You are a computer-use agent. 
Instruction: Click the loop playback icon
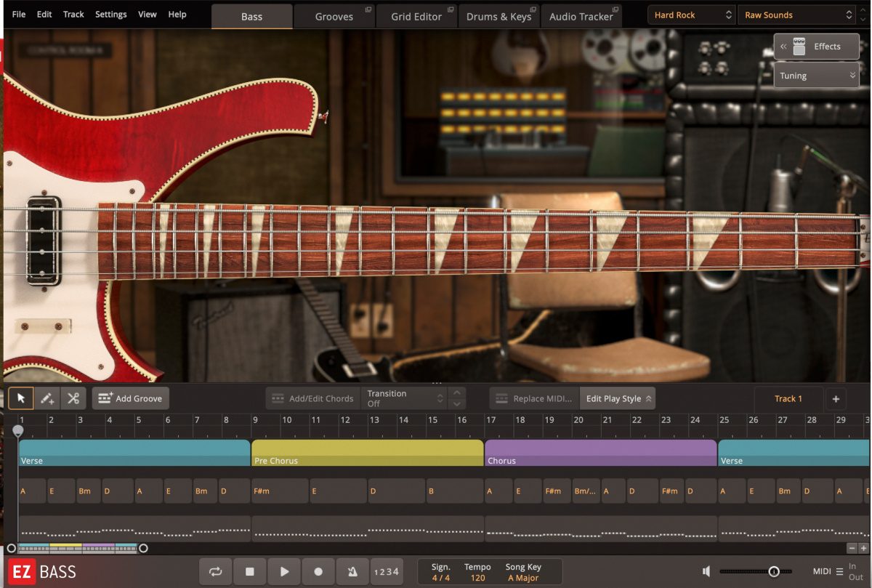click(215, 571)
